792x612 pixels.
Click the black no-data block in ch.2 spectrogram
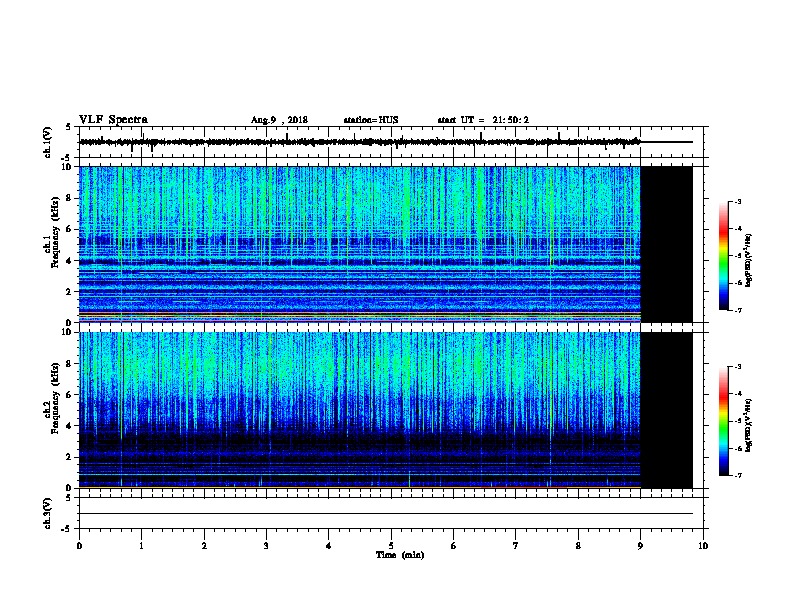[666, 410]
